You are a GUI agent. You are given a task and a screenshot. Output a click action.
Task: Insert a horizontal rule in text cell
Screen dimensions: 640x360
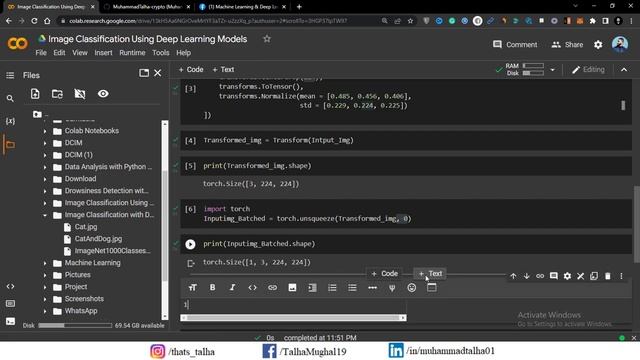click(x=372, y=288)
